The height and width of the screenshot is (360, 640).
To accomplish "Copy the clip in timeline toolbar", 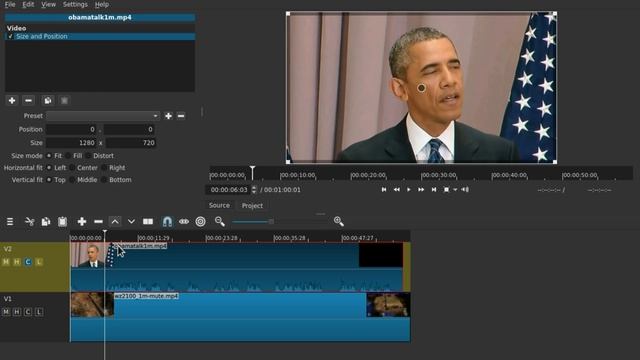I will pos(46,222).
